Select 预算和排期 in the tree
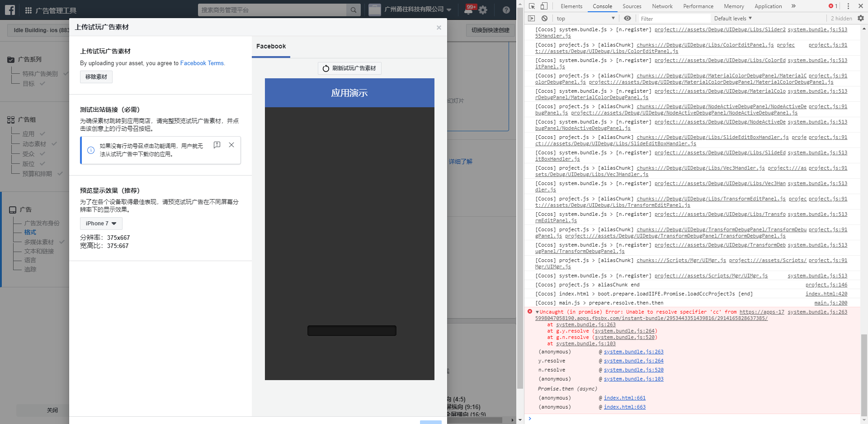The image size is (868, 424). coord(37,174)
